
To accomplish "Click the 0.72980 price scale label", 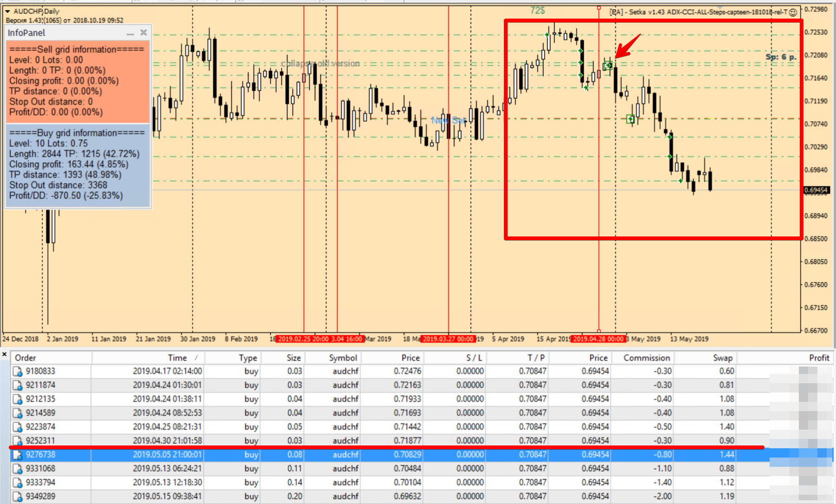I will pos(816,9).
